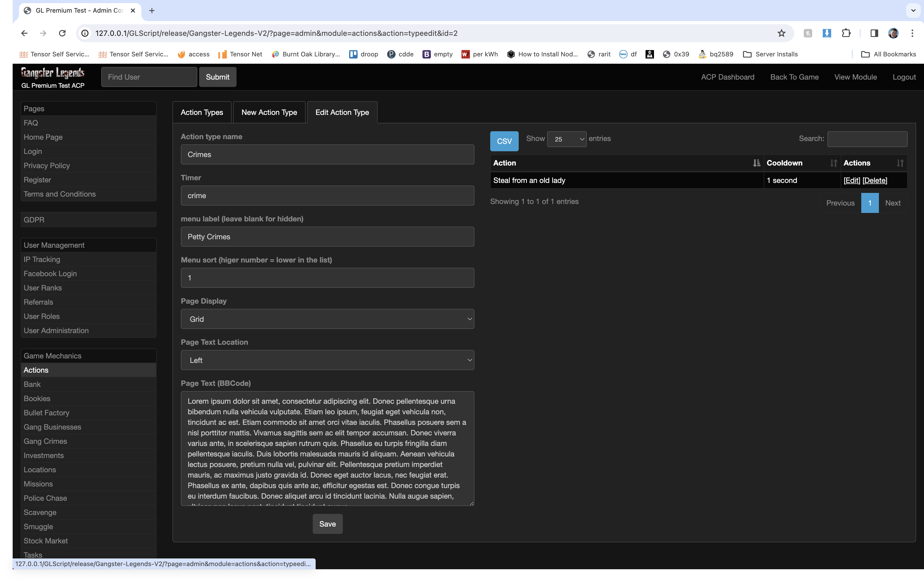Open the Page Display dropdown
The width and height of the screenshot is (924, 584).
coord(327,319)
